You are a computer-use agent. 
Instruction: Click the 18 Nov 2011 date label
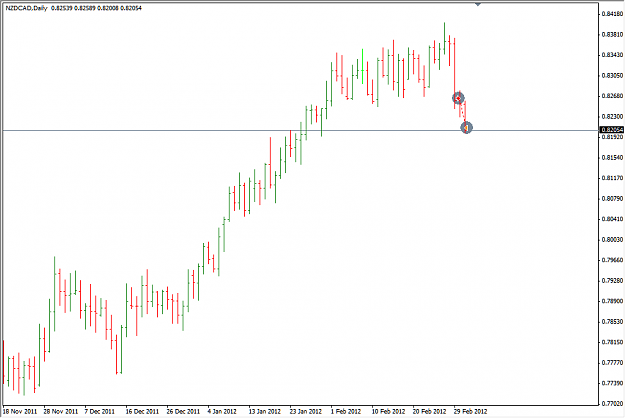click(20, 411)
